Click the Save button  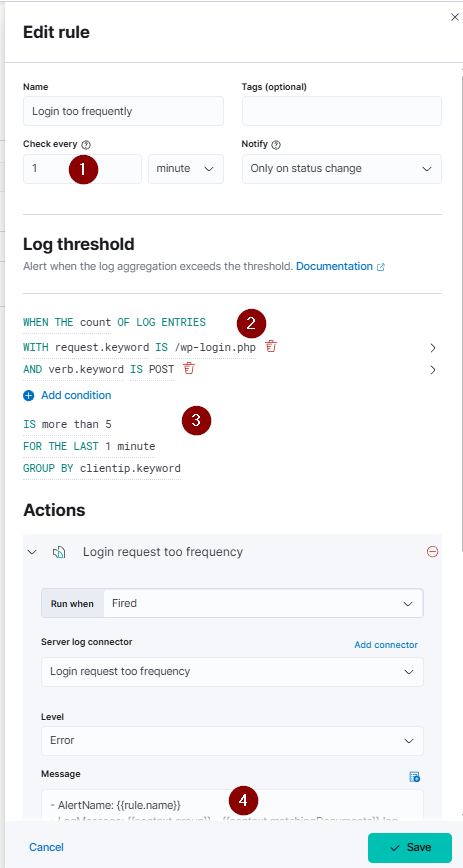click(x=410, y=848)
